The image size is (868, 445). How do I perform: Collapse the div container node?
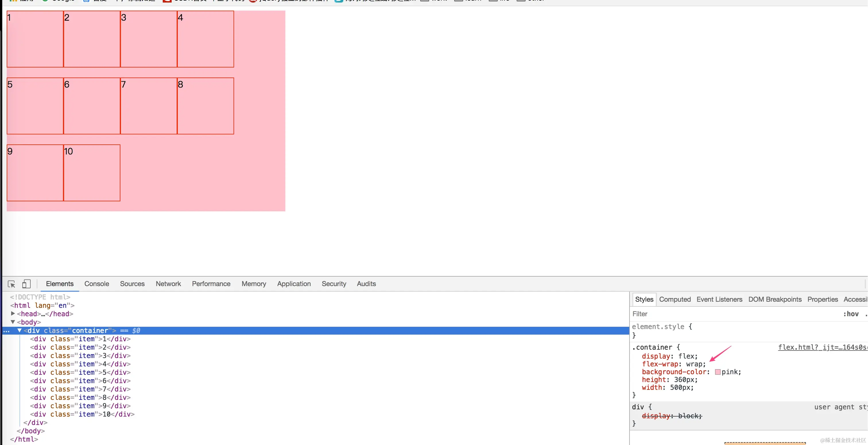[x=20, y=330]
